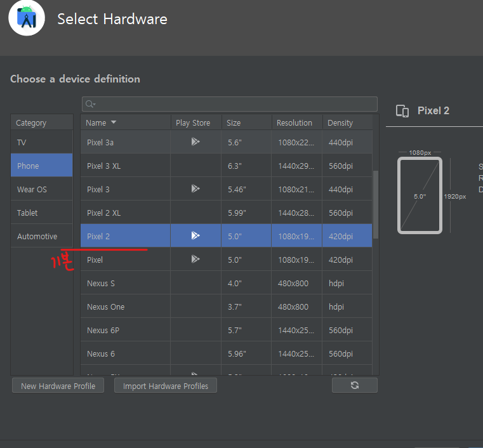483x448 pixels.
Task: Select the Pixel device name cell
Action: pyautogui.click(x=126, y=260)
